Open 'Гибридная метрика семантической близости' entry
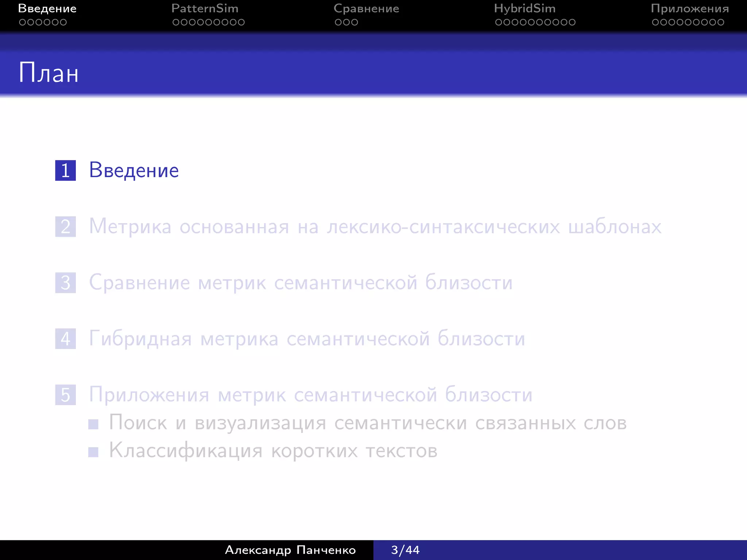Image resolution: width=747 pixels, height=560 pixels. 307,339
